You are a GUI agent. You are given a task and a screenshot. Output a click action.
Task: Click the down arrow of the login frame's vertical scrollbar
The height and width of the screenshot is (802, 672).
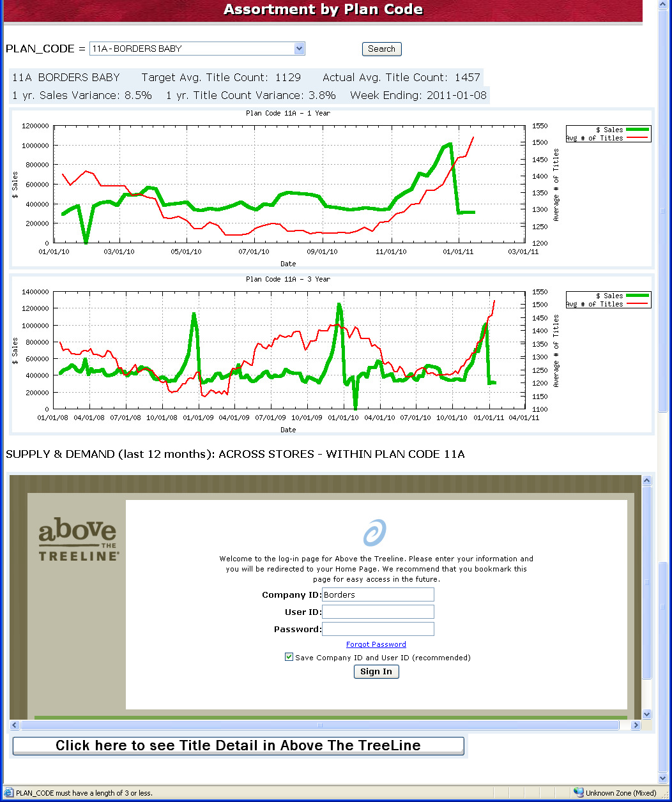point(647,714)
